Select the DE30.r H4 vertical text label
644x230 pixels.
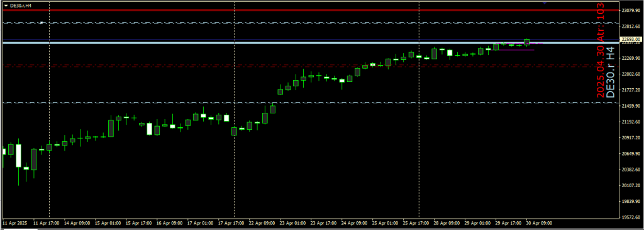611,72
